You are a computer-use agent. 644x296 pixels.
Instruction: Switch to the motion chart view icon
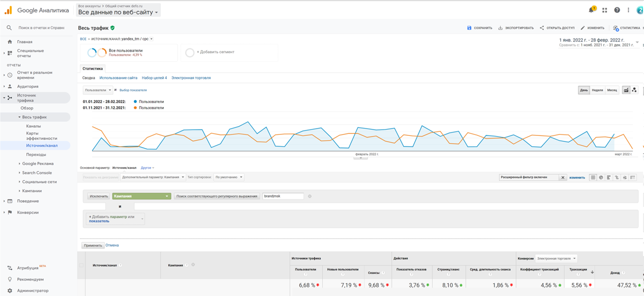pos(635,90)
